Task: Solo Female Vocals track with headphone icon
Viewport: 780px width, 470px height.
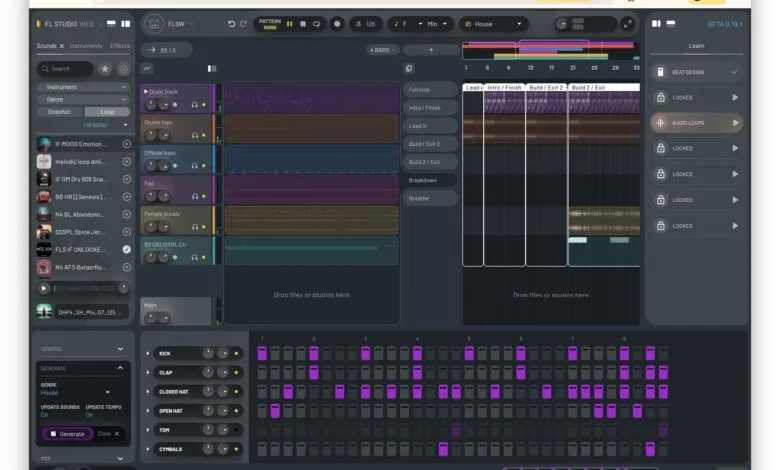Action: [195, 227]
